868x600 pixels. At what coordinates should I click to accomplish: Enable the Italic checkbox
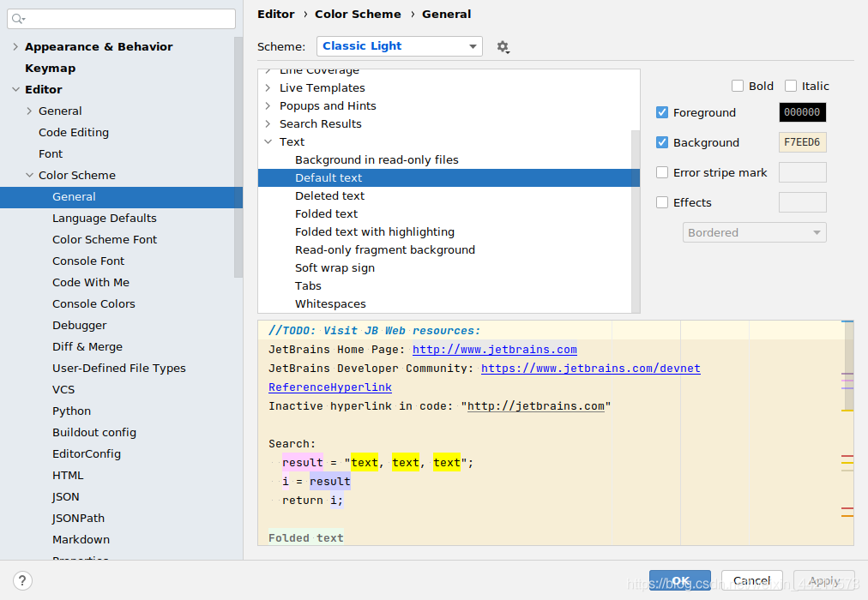click(791, 86)
